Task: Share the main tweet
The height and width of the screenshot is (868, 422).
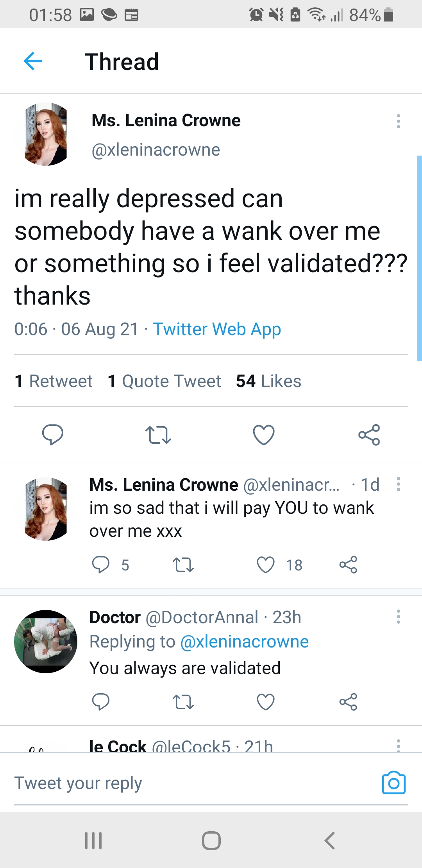Action: [369, 434]
